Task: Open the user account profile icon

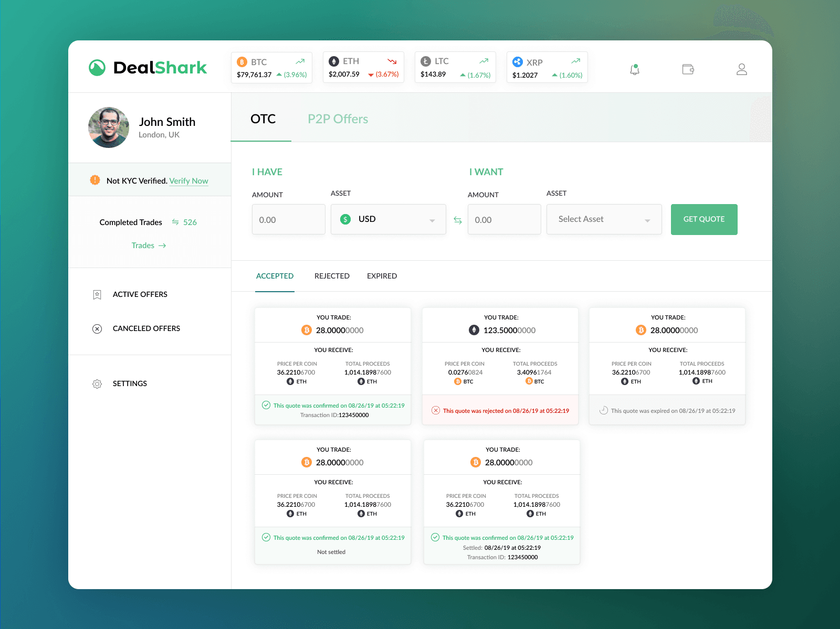Action: coord(741,69)
